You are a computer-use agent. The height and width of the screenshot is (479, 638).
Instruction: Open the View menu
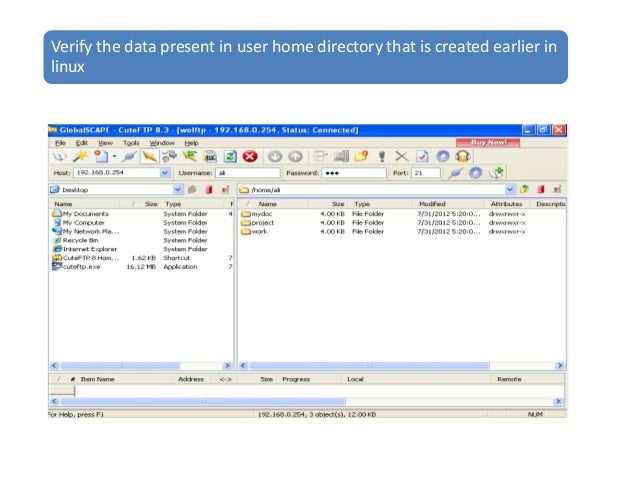[105, 143]
